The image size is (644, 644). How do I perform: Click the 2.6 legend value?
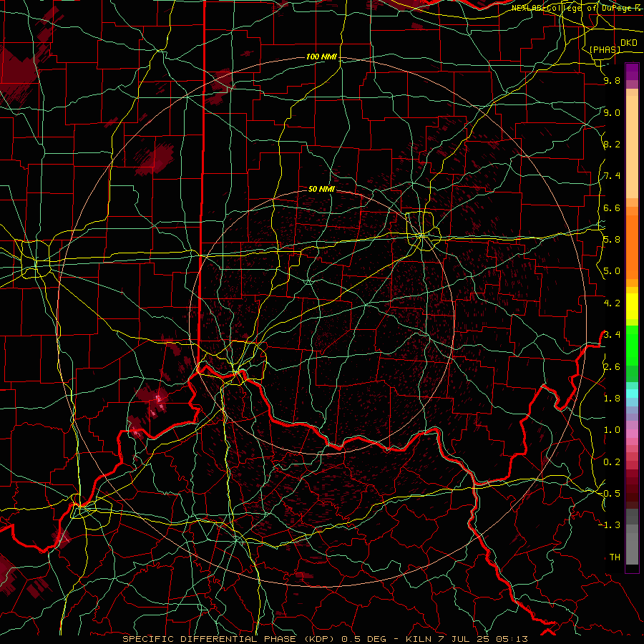(612, 366)
